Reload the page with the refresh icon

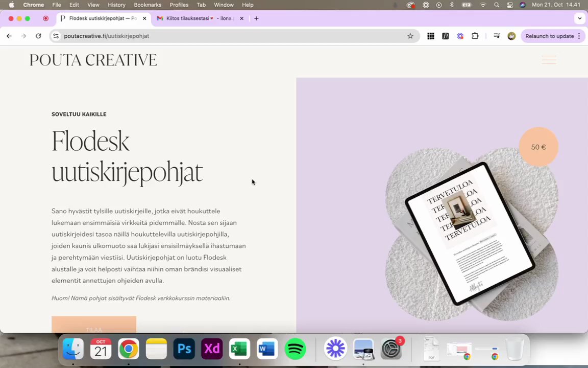(38, 36)
